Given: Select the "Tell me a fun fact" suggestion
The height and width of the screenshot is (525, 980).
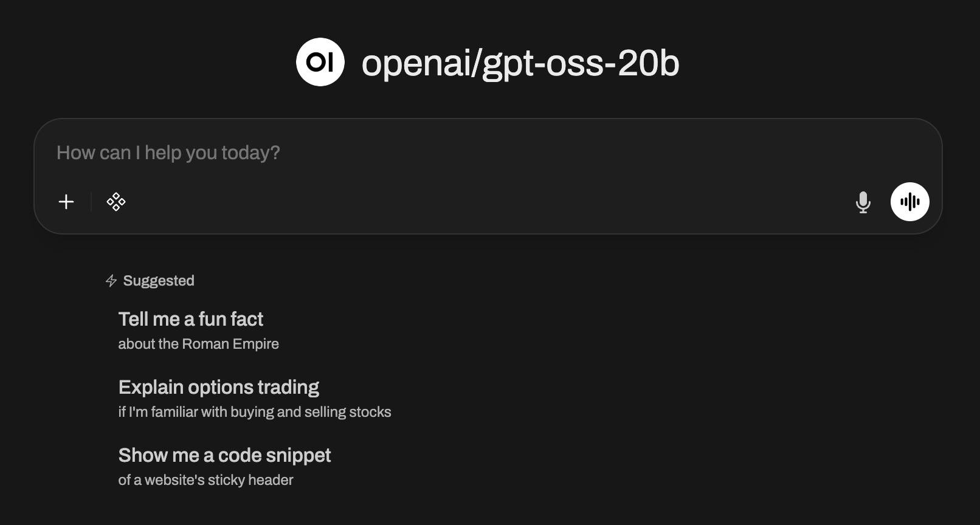Looking at the screenshot, I should pos(191,319).
